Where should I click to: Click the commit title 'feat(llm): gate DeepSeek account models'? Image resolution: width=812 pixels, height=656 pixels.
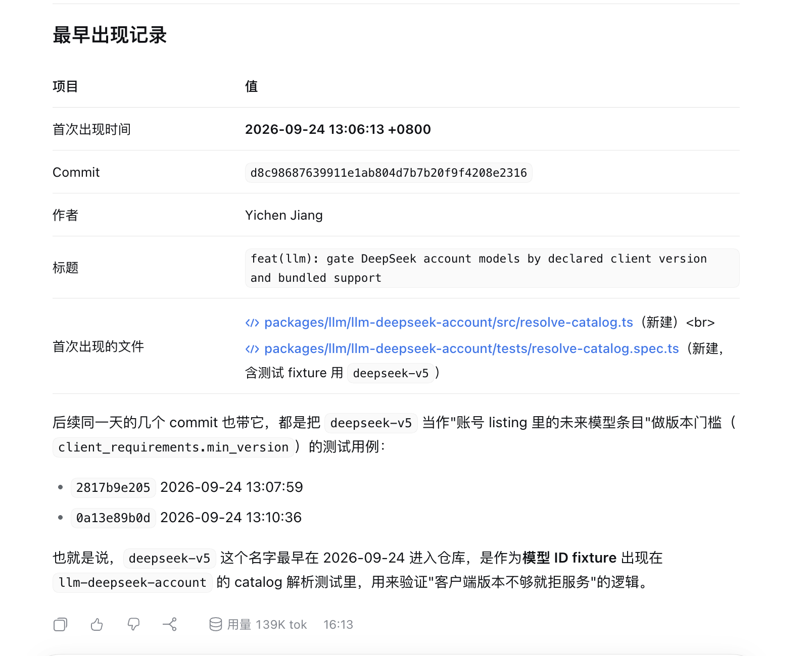[492, 268]
